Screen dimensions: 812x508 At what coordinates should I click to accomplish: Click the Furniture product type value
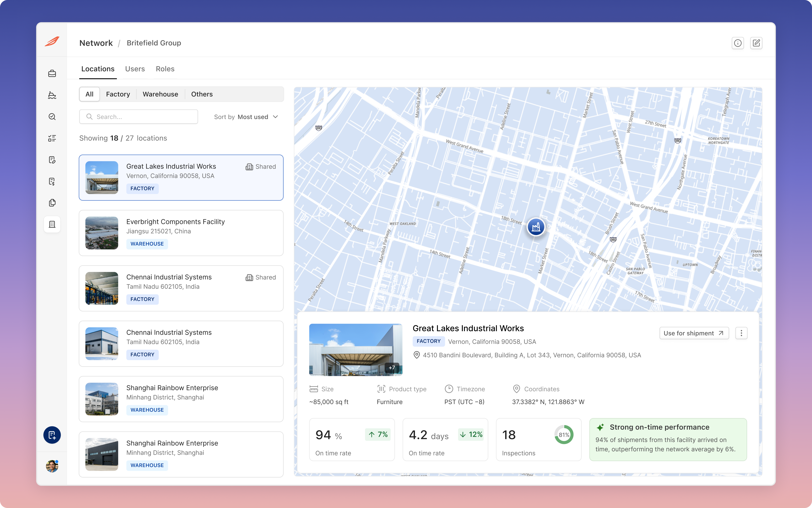pos(389,402)
